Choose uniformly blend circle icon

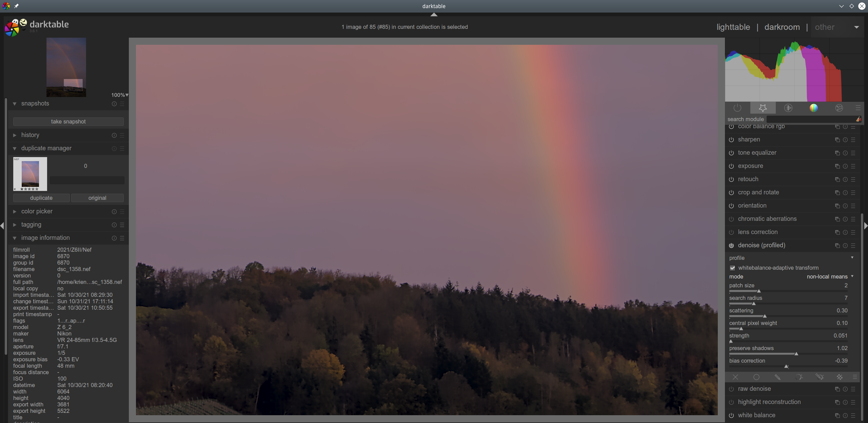pos(756,377)
